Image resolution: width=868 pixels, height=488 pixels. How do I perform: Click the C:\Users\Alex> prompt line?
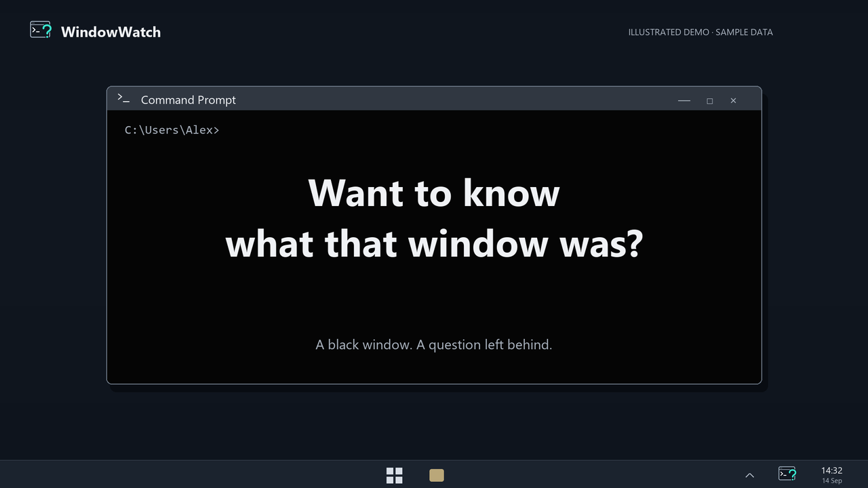coord(172,129)
